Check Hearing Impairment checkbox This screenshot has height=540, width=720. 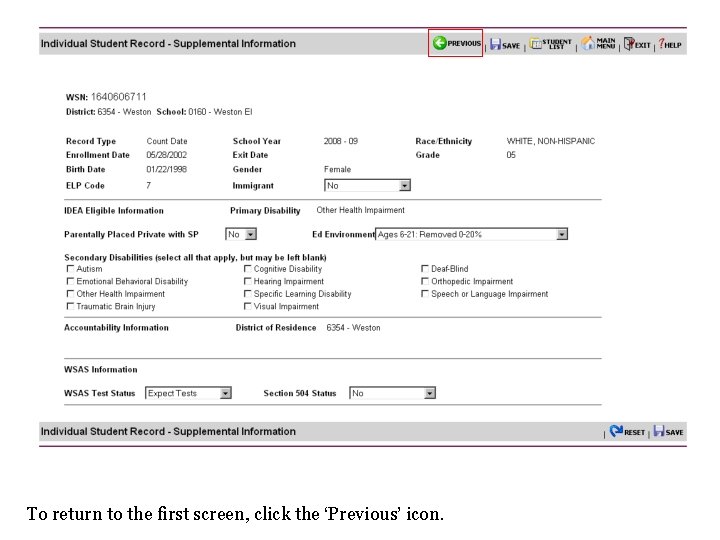coord(248,281)
